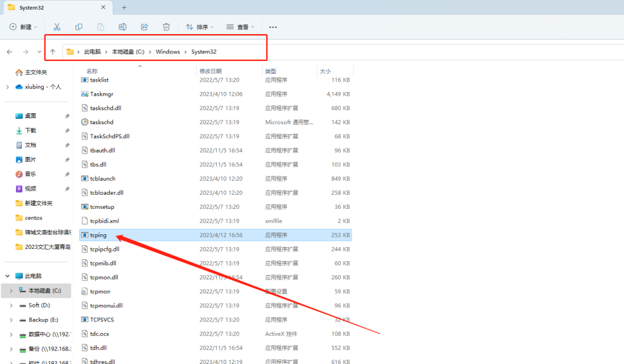Select the Taskmgr application icon
Viewport: 624px width, 364px height.
[84, 94]
